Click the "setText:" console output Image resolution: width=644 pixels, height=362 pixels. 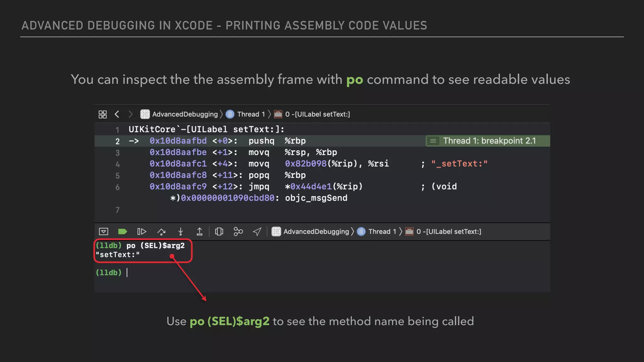(118, 255)
